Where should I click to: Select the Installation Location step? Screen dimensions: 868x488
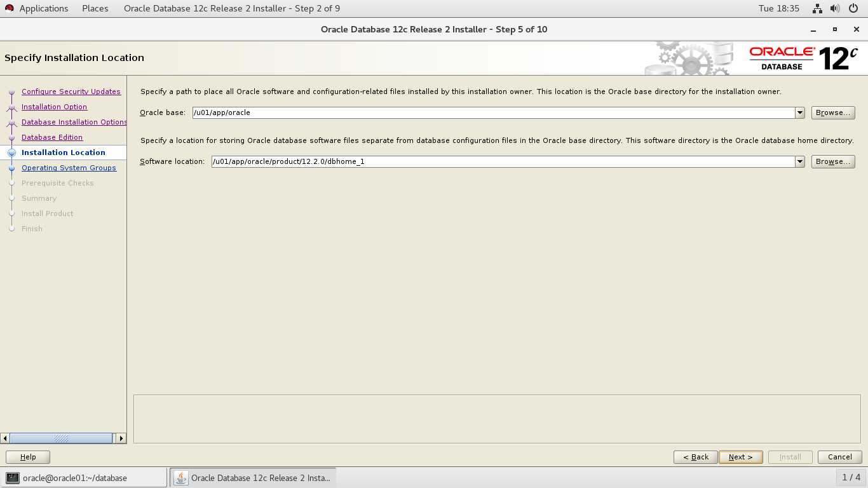64,152
